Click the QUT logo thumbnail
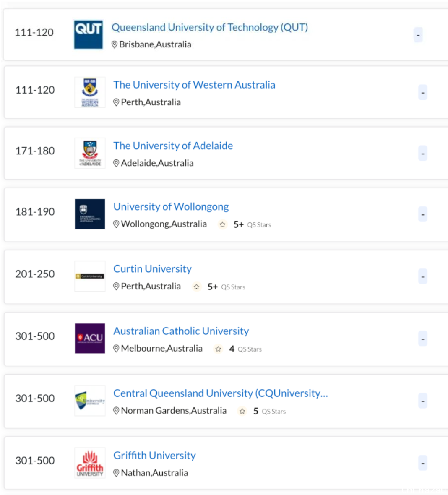 (89, 35)
